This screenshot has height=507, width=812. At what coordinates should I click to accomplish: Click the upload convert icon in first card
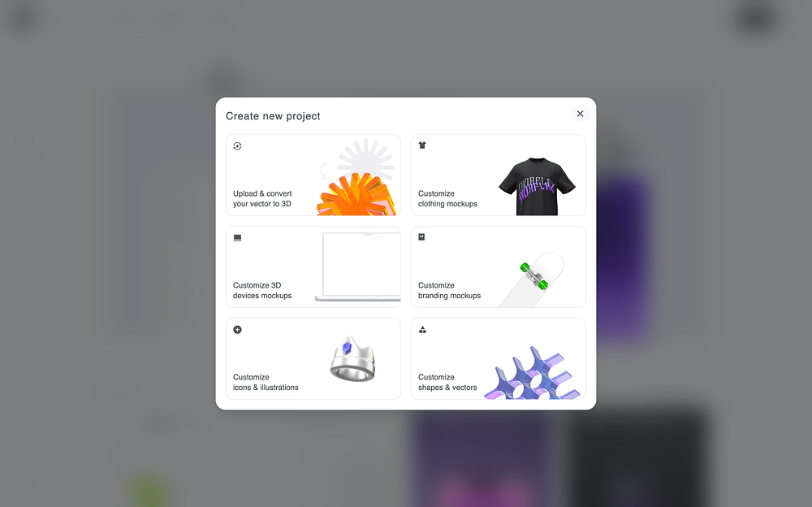tap(237, 146)
